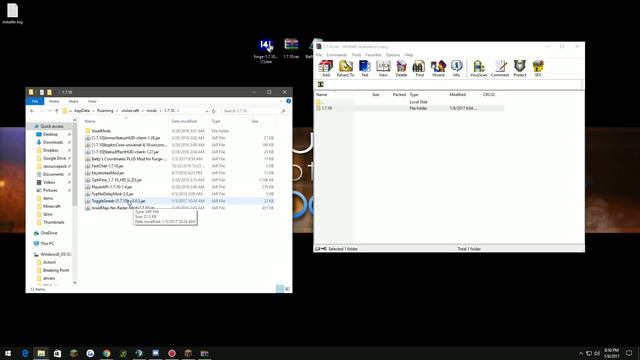Open the Help menu in WinRAR
The height and width of the screenshot is (360, 640).
click(409, 55)
